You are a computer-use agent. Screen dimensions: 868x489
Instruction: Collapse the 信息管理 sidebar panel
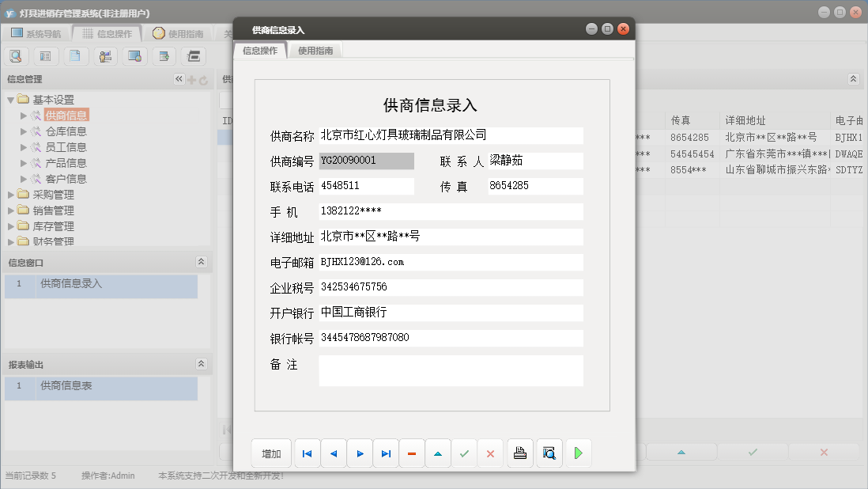(x=178, y=78)
